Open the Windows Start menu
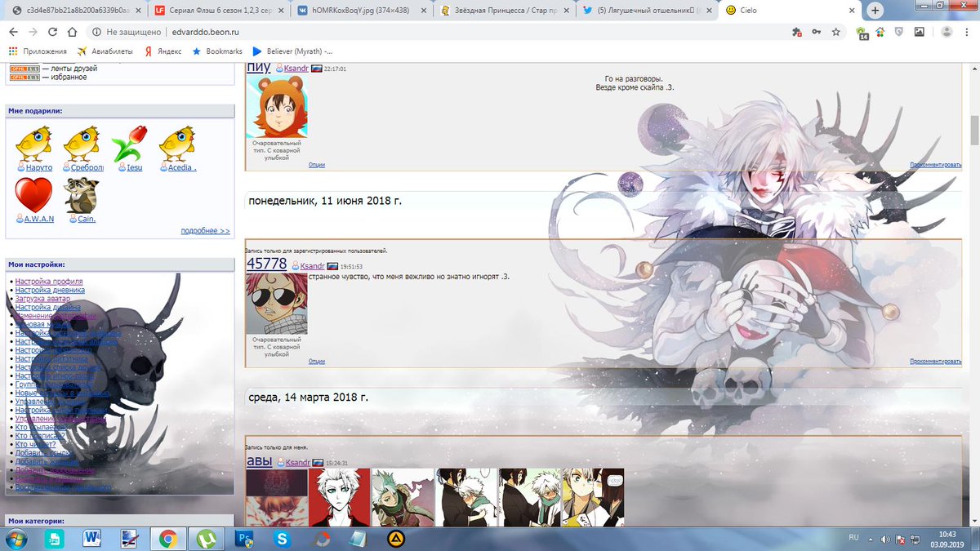This screenshot has height=551, width=980. click(x=16, y=539)
